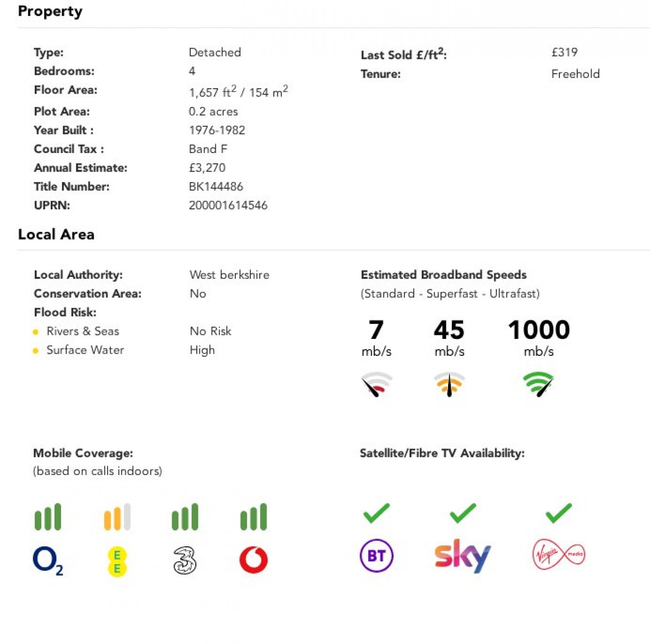The height and width of the screenshot is (644, 650).
Task: Click the BT provider logo
Action: [377, 555]
